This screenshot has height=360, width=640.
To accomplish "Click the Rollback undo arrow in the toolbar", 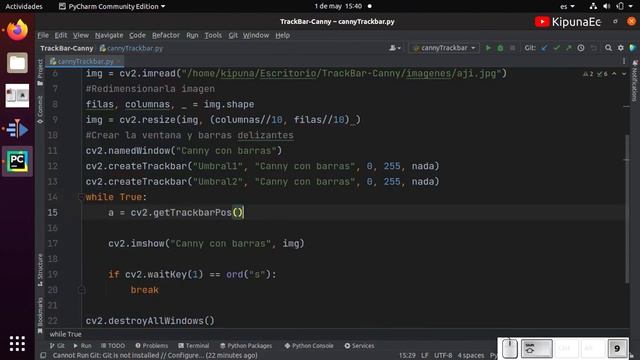I will pyautogui.click(x=593, y=48).
